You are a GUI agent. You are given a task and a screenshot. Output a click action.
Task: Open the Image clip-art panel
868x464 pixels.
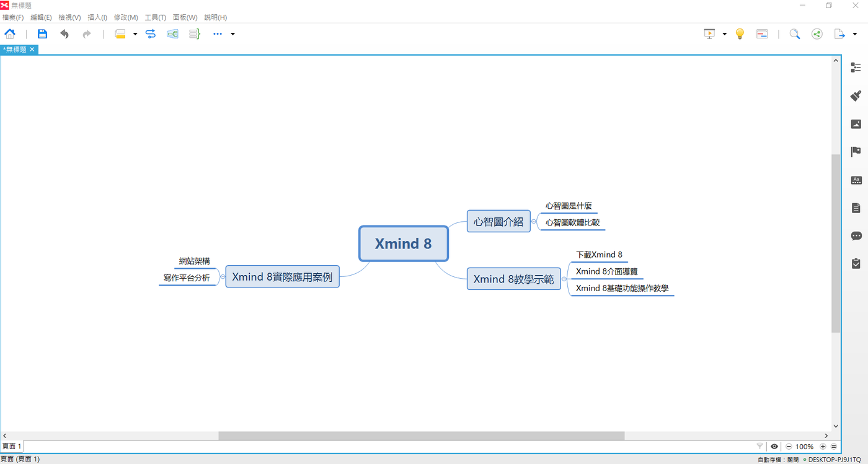click(856, 124)
